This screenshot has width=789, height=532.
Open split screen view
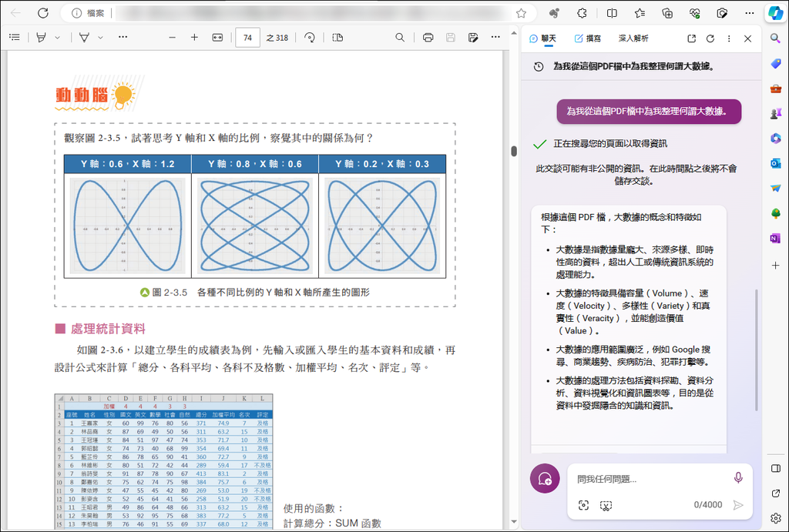point(612,13)
